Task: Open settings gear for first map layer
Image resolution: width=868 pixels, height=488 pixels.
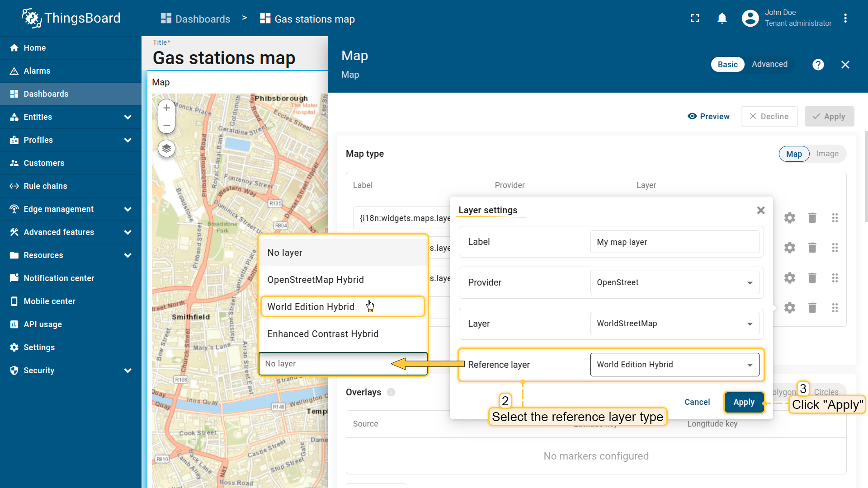Action: (x=789, y=218)
